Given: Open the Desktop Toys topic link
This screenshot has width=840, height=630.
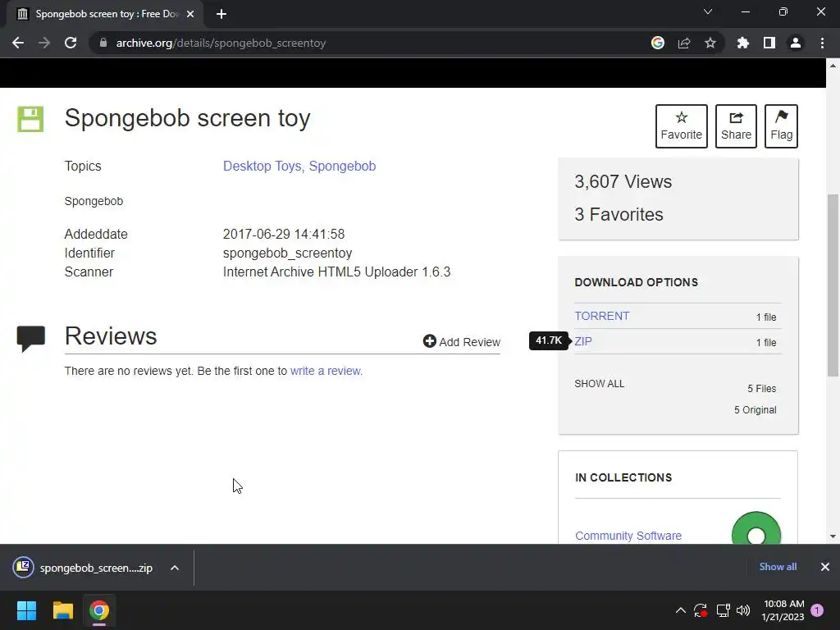Looking at the screenshot, I should [x=263, y=166].
